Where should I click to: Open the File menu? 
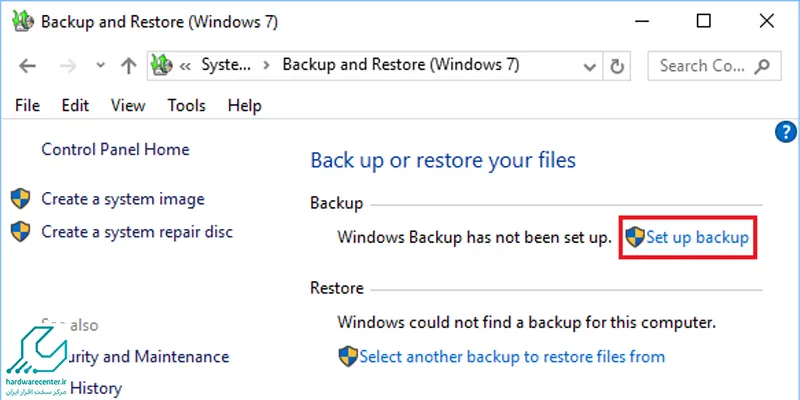[x=28, y=106]
